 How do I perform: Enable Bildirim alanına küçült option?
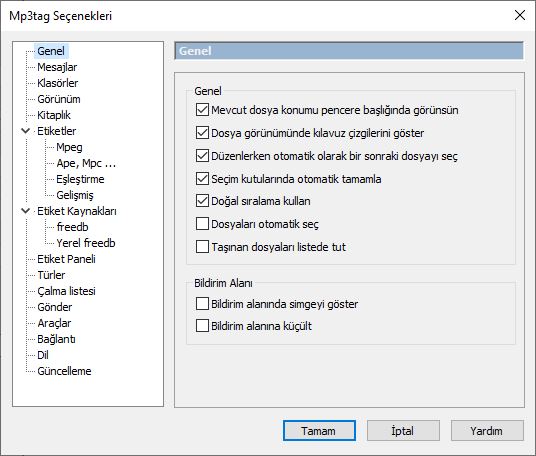[202, 326]
